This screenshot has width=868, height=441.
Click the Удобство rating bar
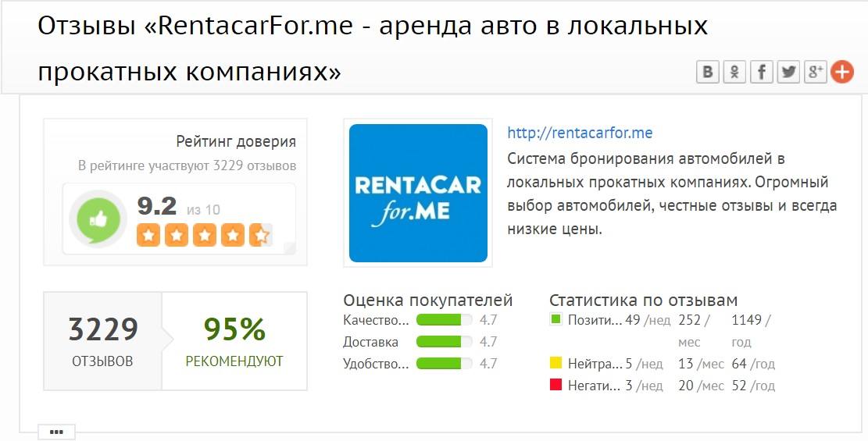pos(444,364)
